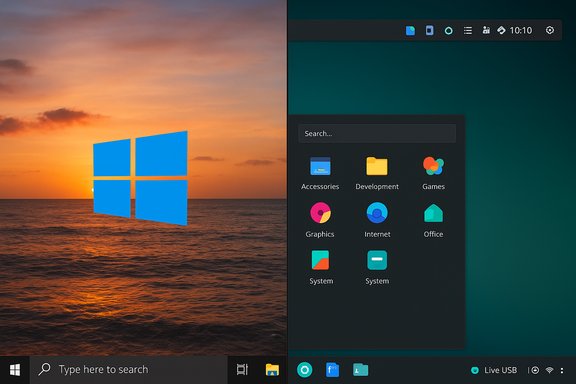576x384 pixels.
Task: Open the Windows Start button
Action: (15, 370)
